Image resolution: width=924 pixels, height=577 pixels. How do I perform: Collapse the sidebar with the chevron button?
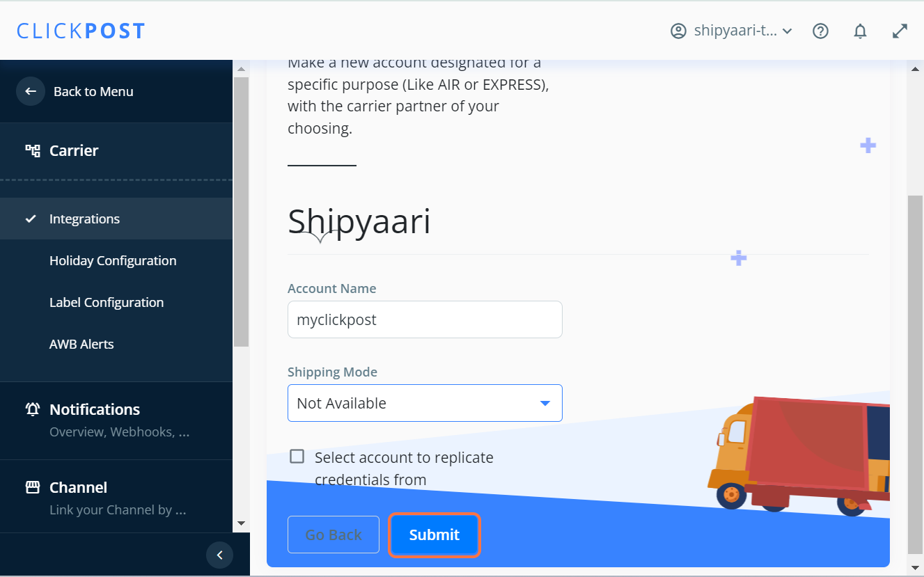219,555
